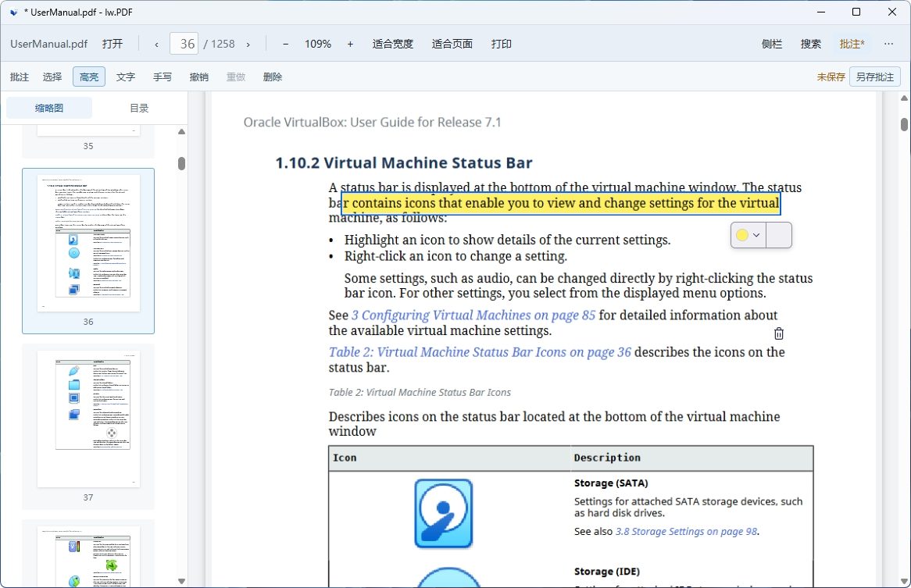Zoom out with the minus button
This screenshot has width=911, height=588.
[285, 44]
